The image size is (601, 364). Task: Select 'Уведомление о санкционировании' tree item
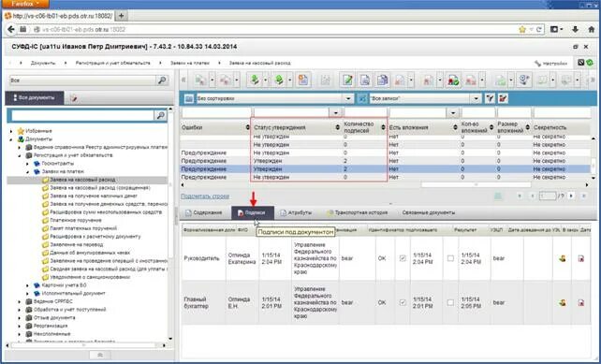[x=90, y=277]
